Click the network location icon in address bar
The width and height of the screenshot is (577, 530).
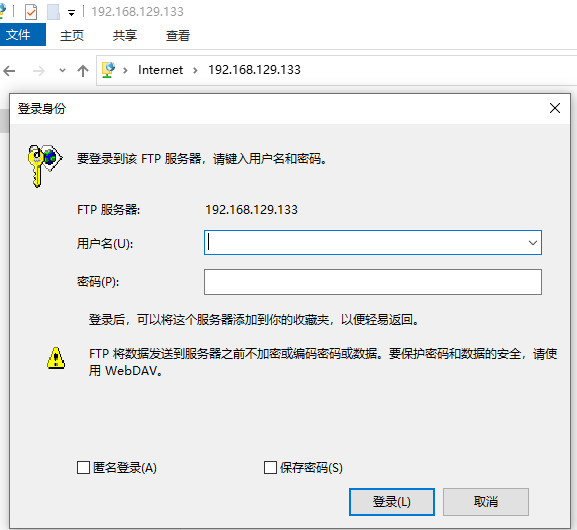tap(108, 70)
